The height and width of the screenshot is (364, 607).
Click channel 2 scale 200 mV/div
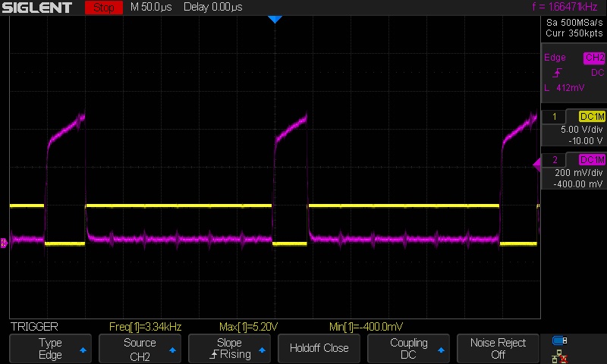(x=579, y=173)
